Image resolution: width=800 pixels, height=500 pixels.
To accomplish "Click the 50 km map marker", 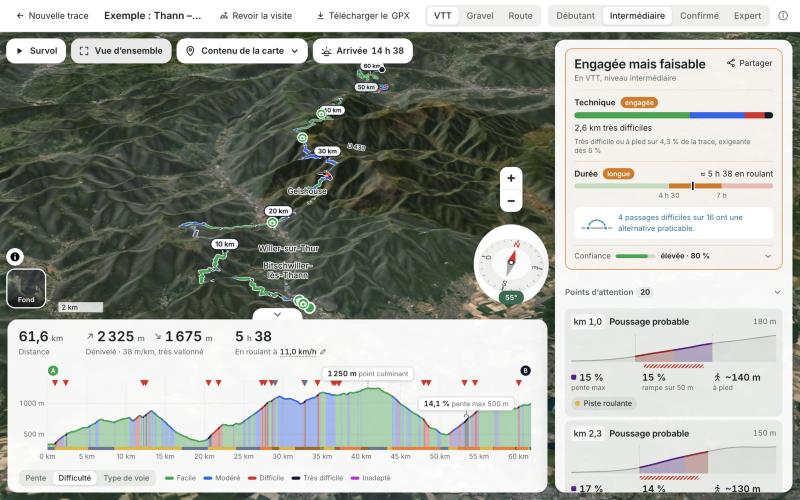I will [366, 87].
